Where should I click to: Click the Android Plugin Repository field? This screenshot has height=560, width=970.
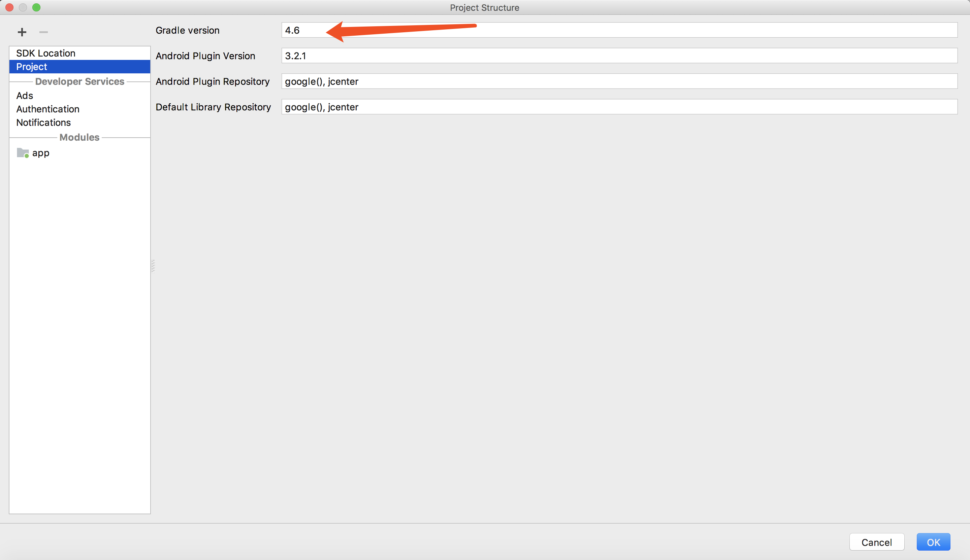tap(619, 81)
